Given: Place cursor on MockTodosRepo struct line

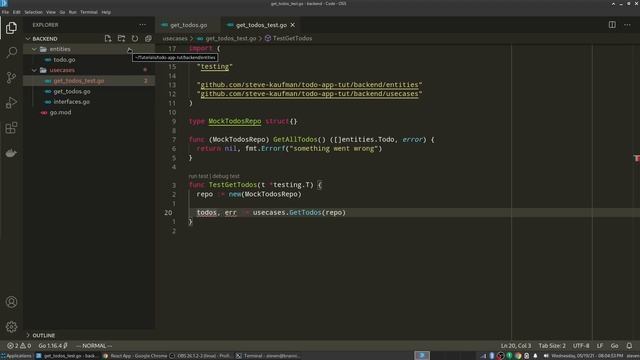Looking at the screenshot, I should point(243,121).
